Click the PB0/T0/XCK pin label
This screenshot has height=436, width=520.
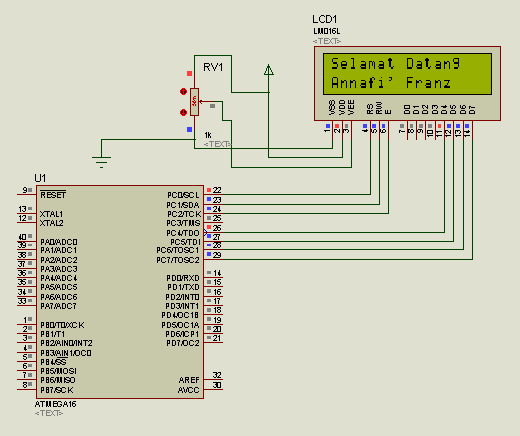pos(62,325)
